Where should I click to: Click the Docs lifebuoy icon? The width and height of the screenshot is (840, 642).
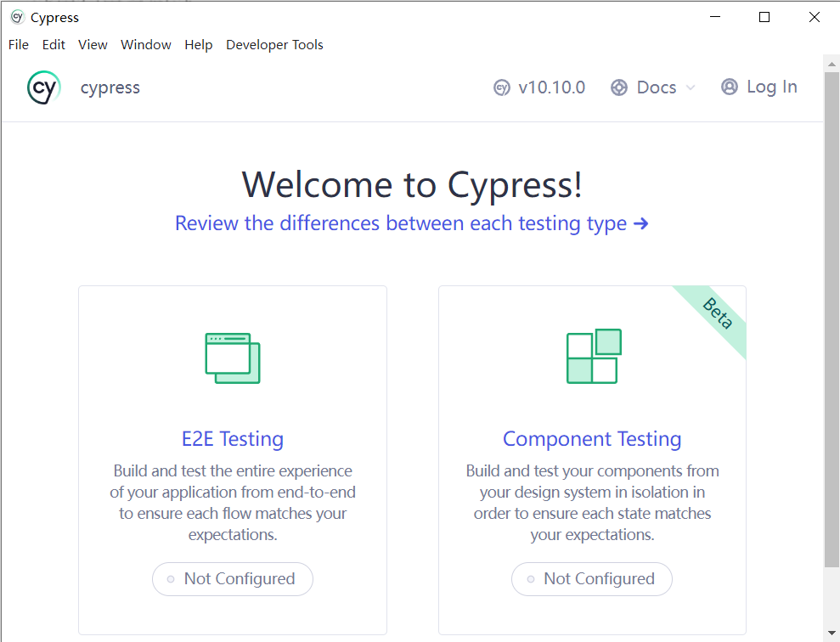click(619, 87)
